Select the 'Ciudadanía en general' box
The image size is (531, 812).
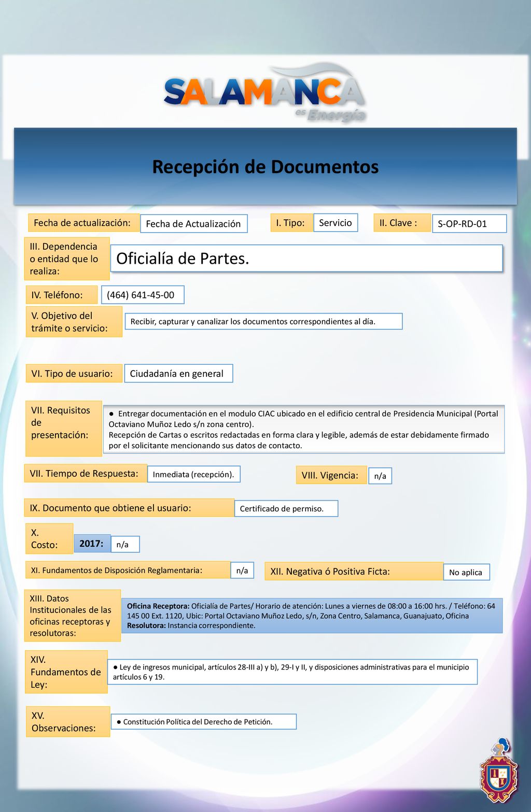point(178,374)
